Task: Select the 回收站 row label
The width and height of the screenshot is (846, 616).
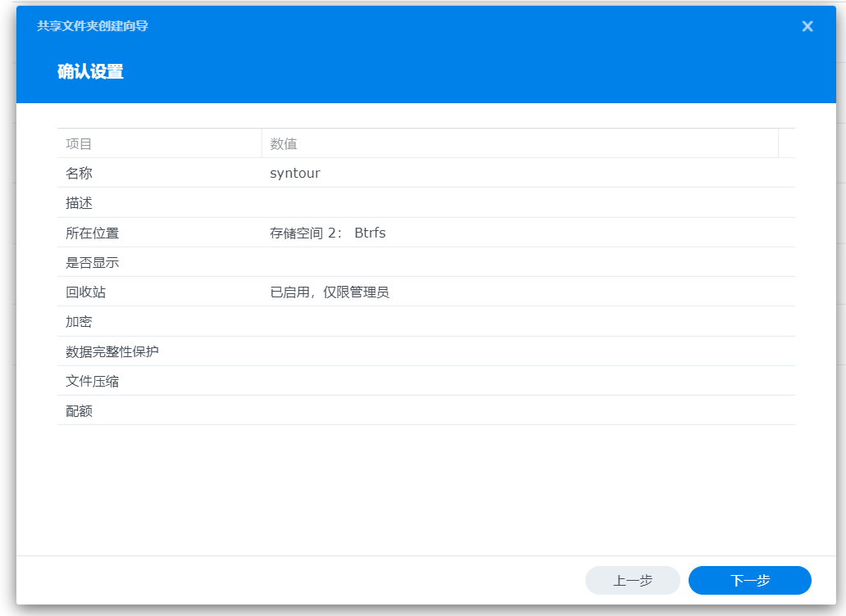Action: 86,292
